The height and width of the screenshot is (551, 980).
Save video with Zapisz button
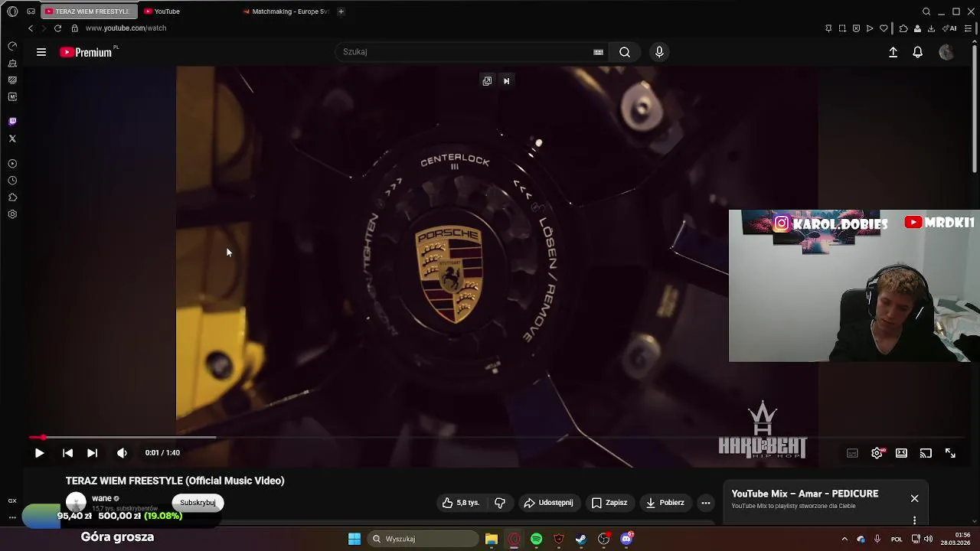(609, 503)
